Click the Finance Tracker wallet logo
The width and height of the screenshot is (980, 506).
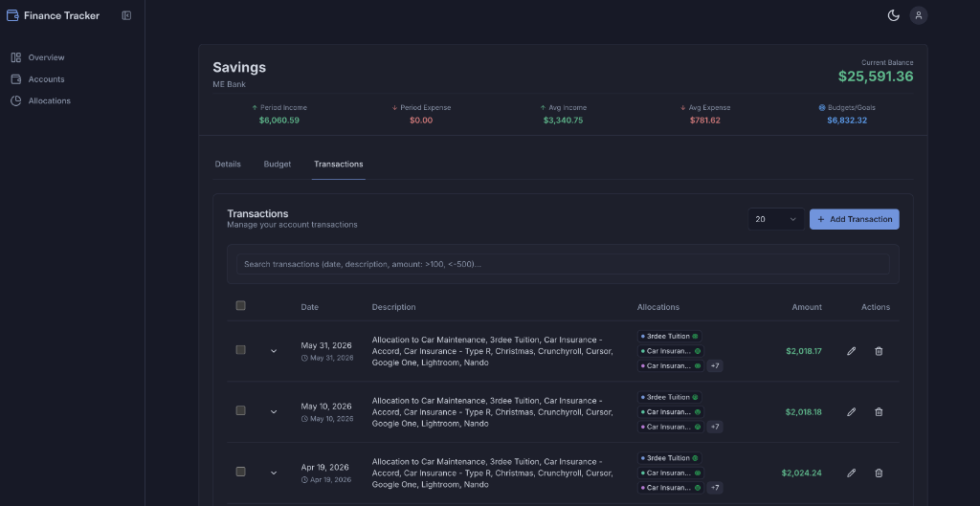[x=12, y=15]
